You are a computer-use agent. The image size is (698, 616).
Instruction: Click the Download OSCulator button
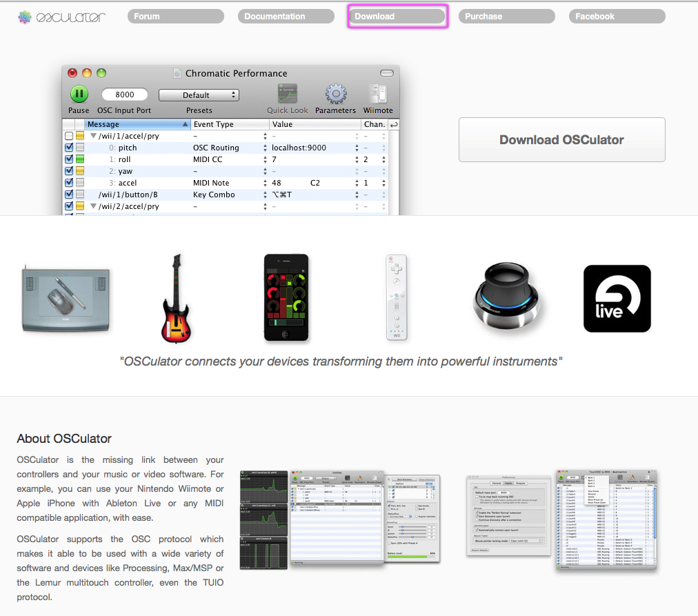click(561, 140)
